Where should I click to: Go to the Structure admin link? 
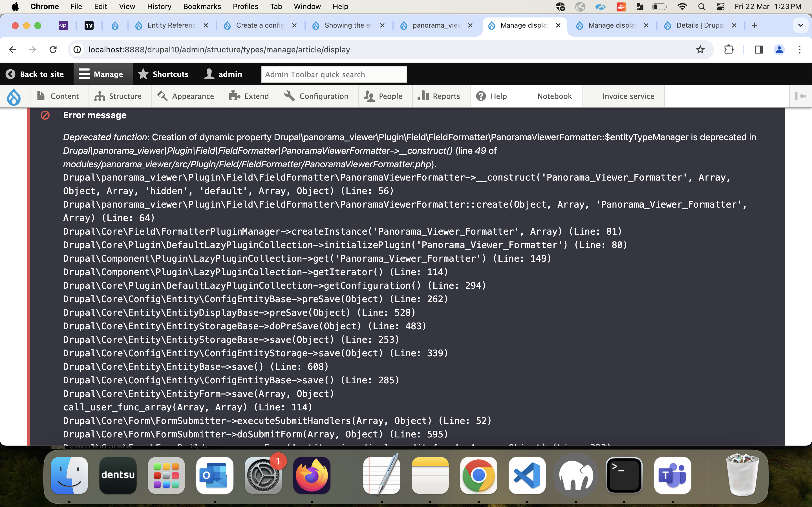pyautogui.click(x=118, y=96)
